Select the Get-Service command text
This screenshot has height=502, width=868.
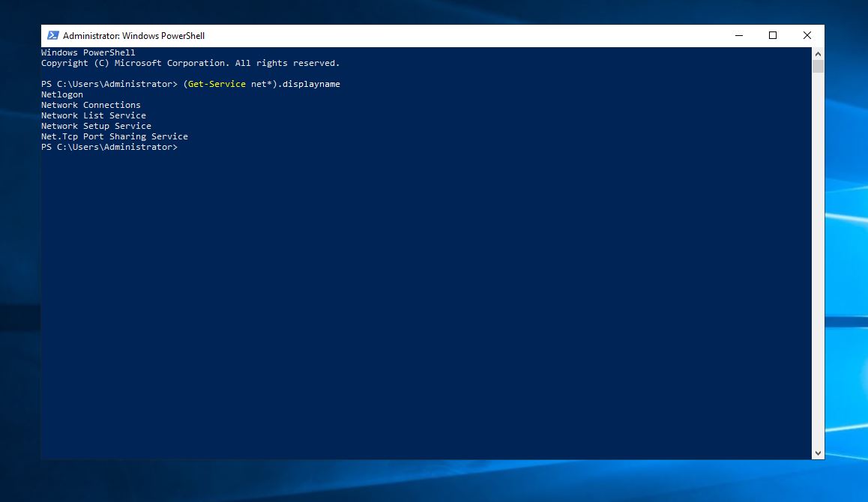[217, 84]
